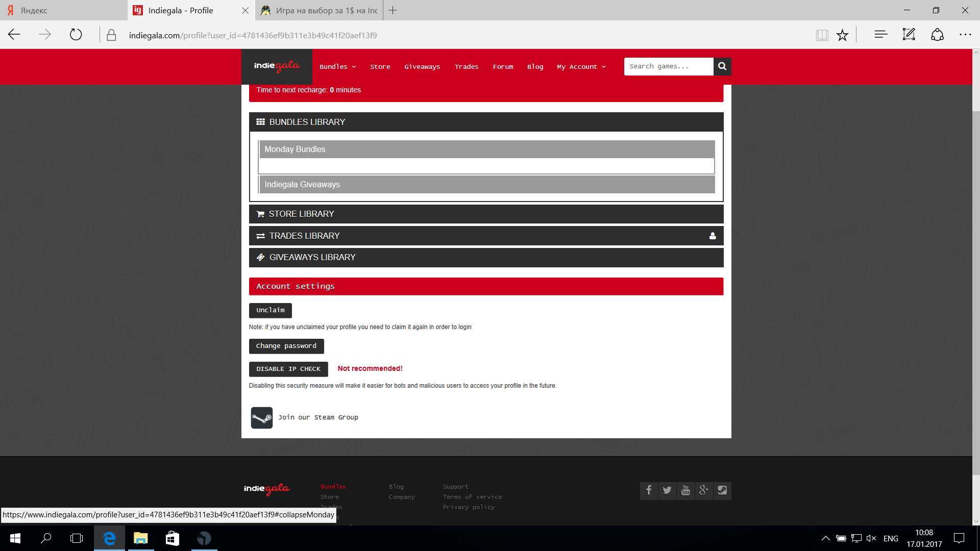Open Indiegala Twitter page icon

coord(667,491)
